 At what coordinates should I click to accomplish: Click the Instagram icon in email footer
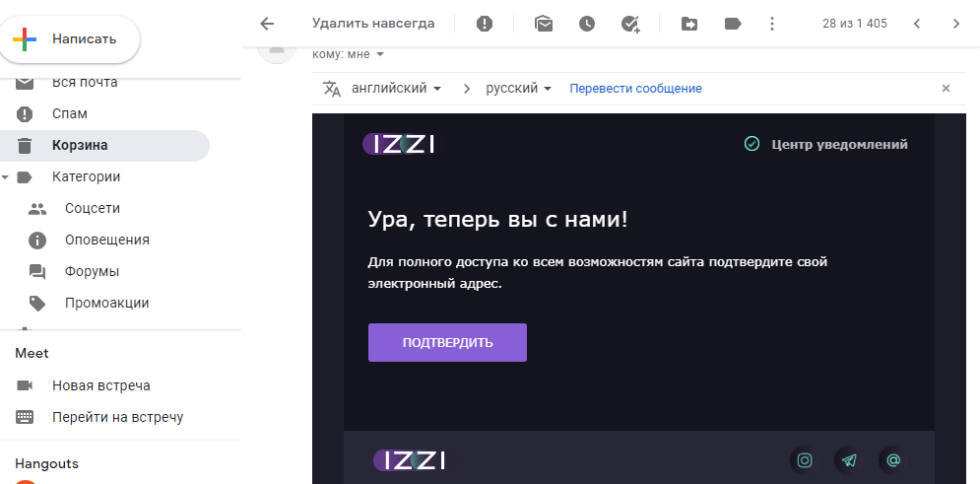coord(805,460)
